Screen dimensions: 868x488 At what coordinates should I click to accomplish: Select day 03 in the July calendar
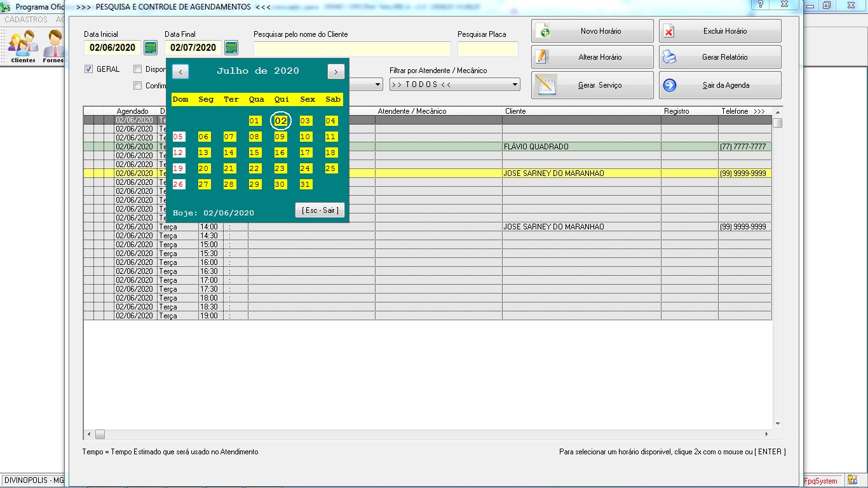pyautogui.click(x=306, y=121)
